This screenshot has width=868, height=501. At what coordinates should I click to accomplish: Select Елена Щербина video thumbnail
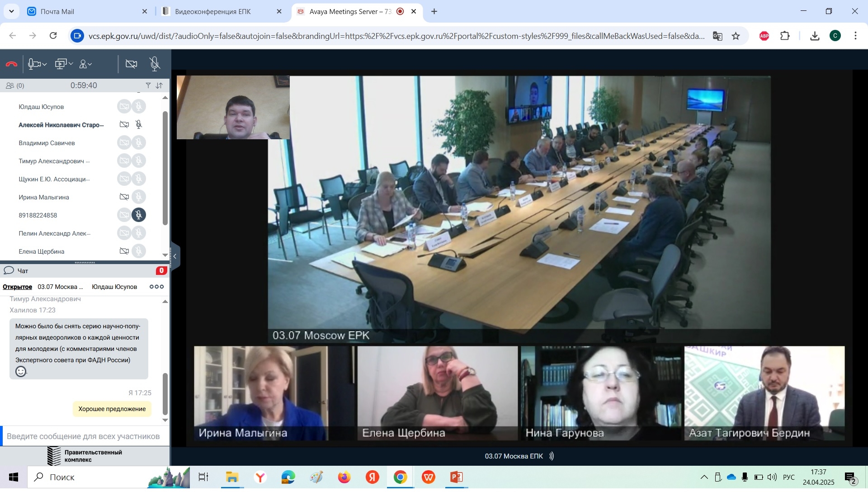(437, 393)
